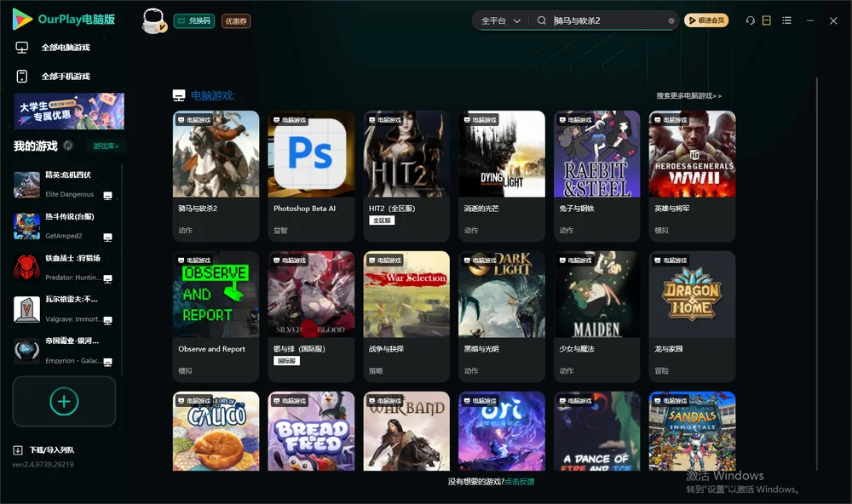The height and width of the screenshot is (504, 852).
Task: Click the magnifier search icon
Action: pos(542,20)
